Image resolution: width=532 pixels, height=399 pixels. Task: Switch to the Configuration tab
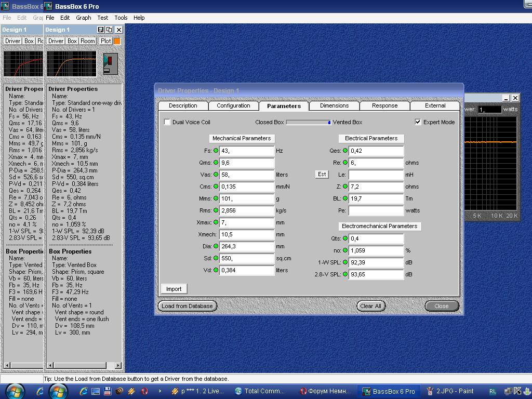click(x=233, y=106)
